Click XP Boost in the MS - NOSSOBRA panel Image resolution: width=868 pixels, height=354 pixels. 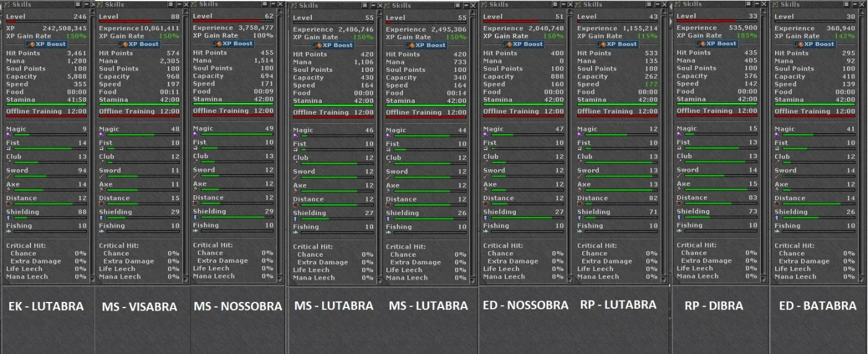coord(233,43)
